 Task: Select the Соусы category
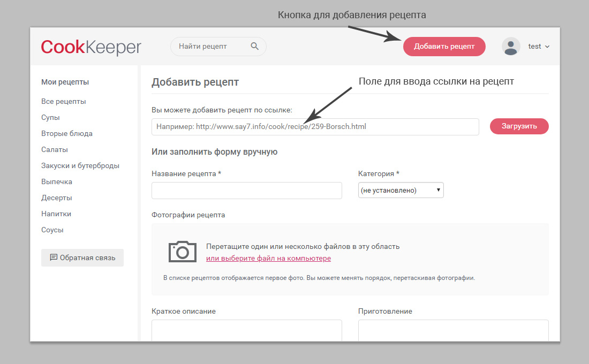click(x=52, y=230)
